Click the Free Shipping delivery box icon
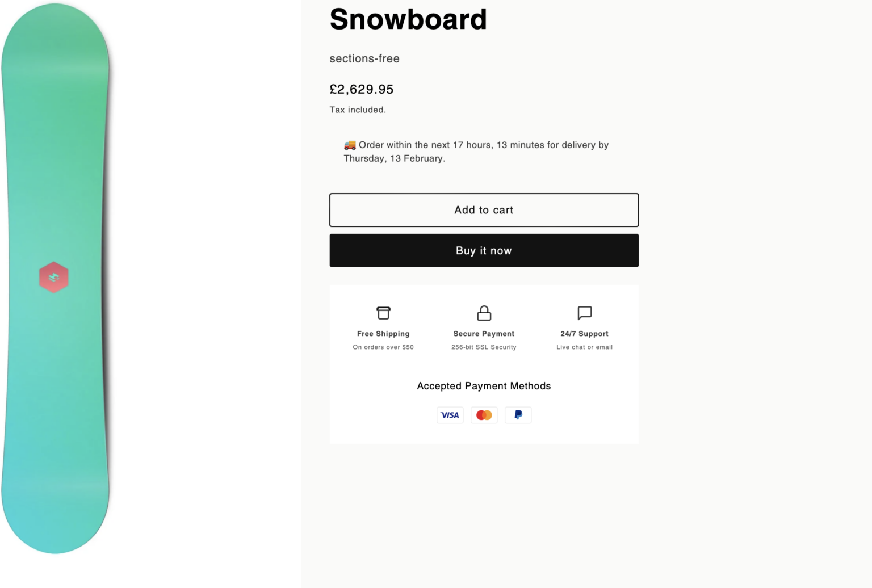 click(x=383, y=313)
